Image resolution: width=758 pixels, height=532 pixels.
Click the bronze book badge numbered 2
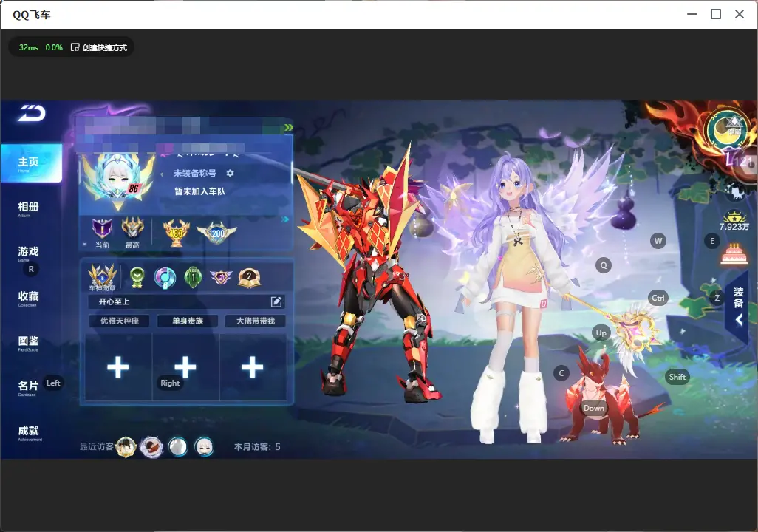[250, 278]
